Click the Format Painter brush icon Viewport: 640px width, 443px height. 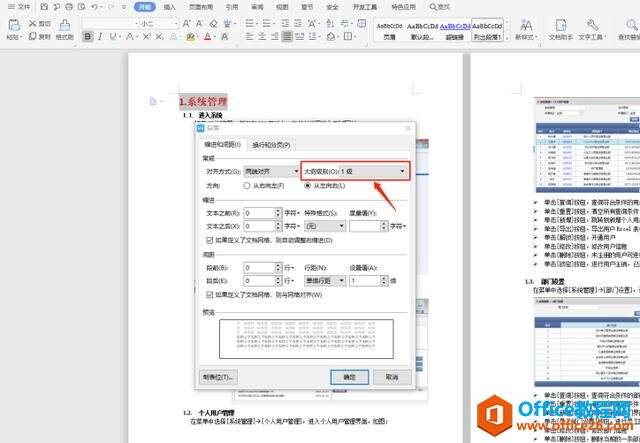point(64,25)
